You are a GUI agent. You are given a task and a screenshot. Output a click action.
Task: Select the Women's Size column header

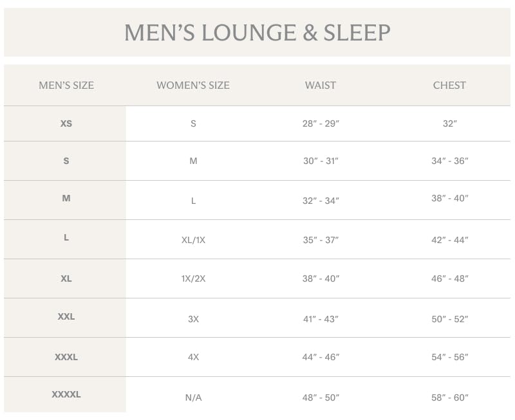pyautogui.click(x=193, y=85)
